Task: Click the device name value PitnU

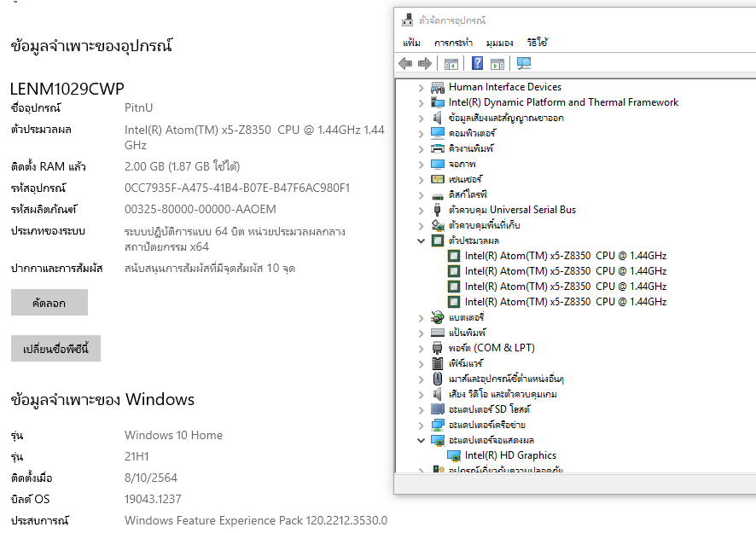Action: [x=138, y=107]
